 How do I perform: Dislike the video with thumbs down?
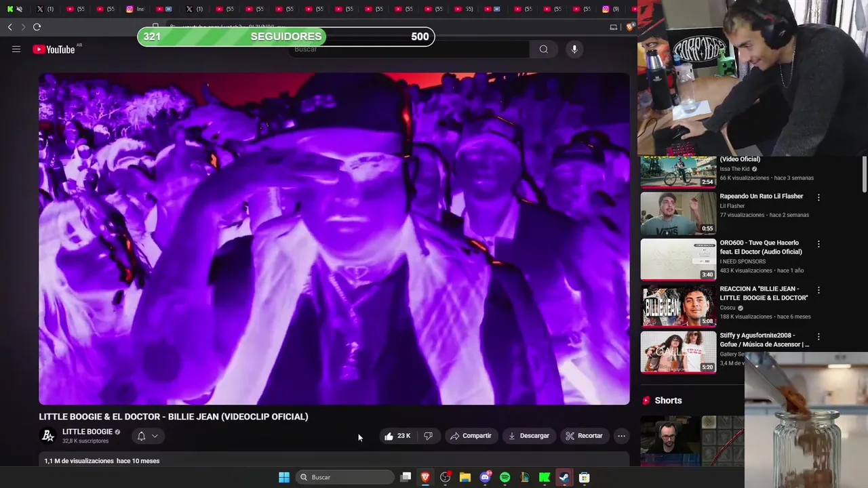tap(428, 436)
